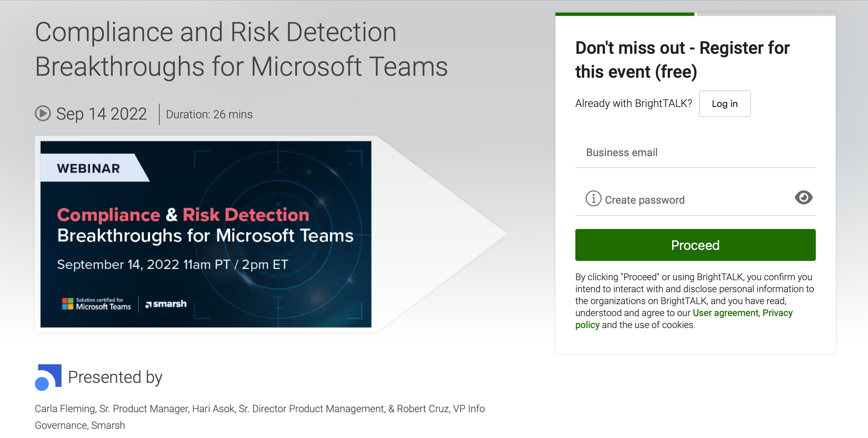Click the password info icon

pyautogui.click(x=593, y=199)
